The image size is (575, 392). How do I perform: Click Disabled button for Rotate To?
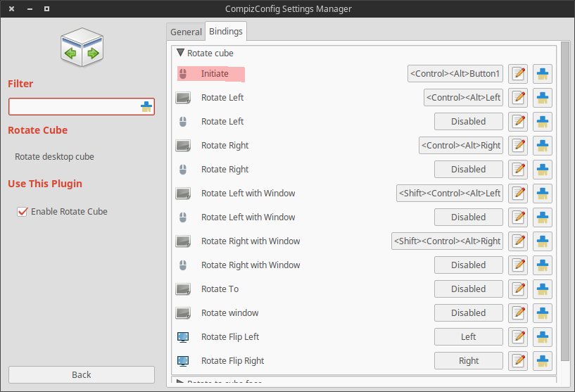click(469, 289)
